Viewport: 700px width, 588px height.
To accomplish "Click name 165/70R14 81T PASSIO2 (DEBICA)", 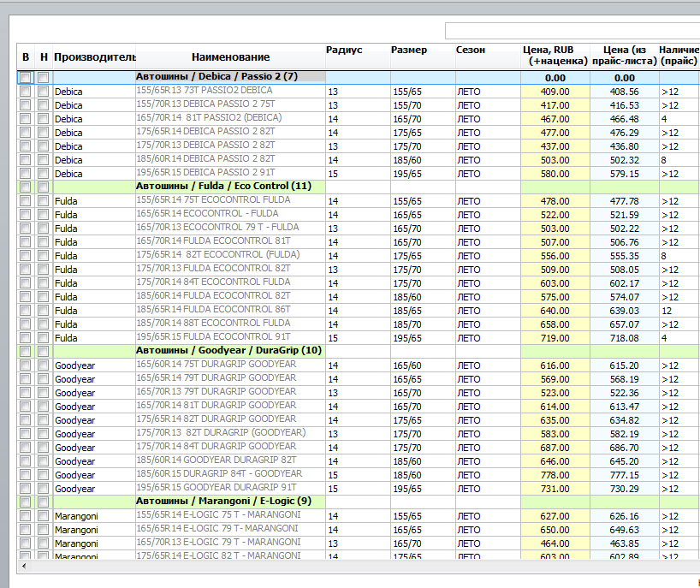I will 209,118.
